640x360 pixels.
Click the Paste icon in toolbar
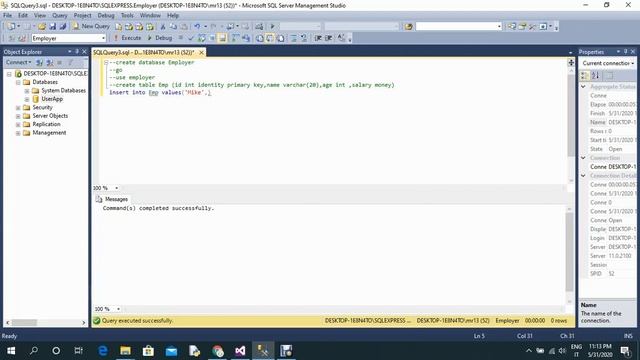pyautogui.click(x=184, y=27)
